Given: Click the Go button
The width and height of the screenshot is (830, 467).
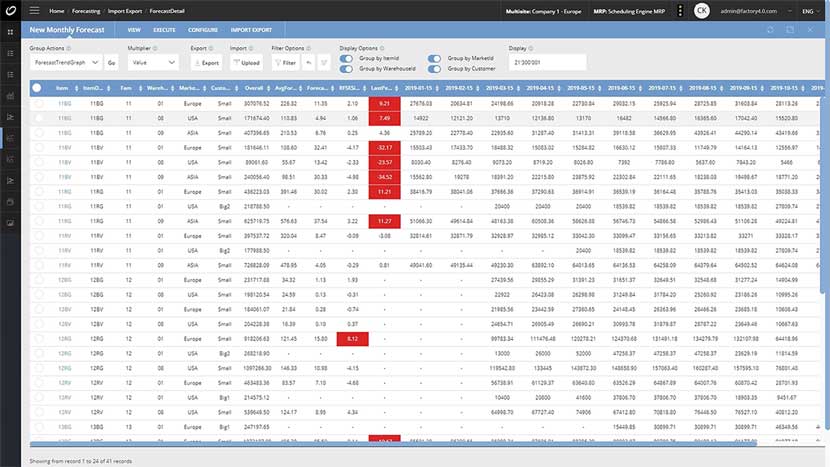Looking at the screenshot, I should 111,62.
